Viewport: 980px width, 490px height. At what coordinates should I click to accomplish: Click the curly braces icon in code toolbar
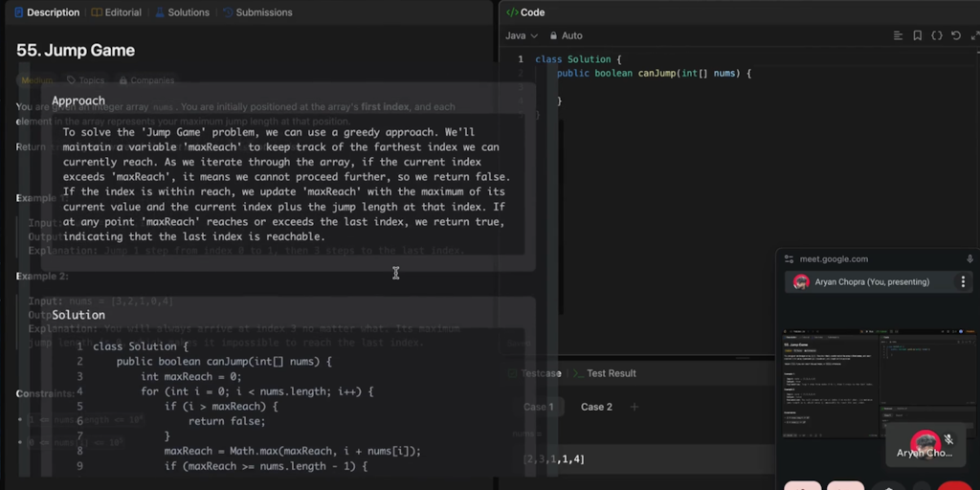point(937,35)
